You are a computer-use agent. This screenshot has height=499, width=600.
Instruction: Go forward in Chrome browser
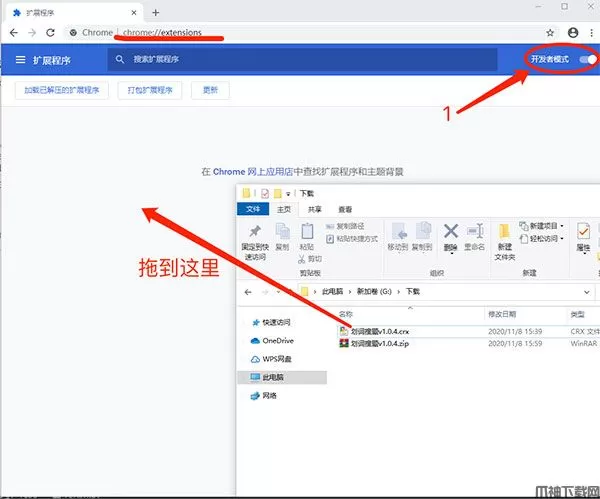pos(32,33)
